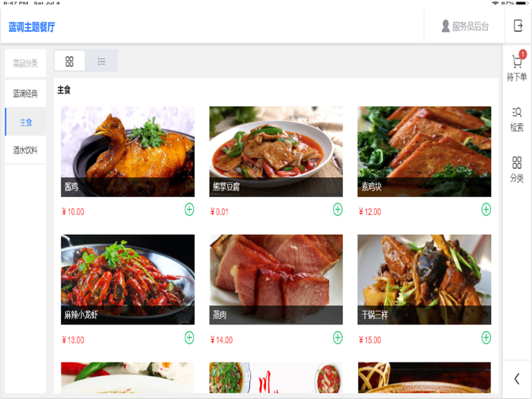The image size is (532, 399).
Task: Add 干锅三样 using its green plus icon
Action: coord(486,338)
